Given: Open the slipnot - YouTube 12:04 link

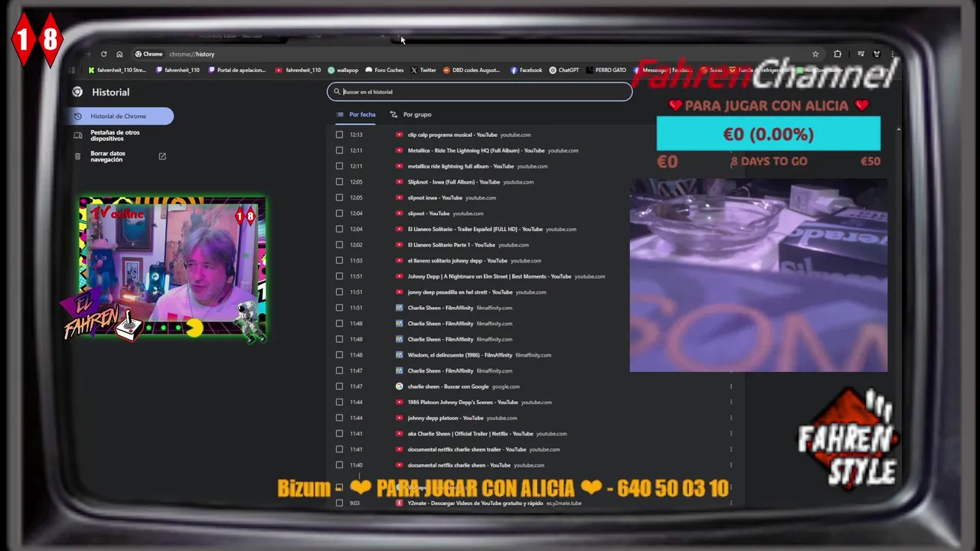Looking at the screenshot, I should (429, 214).
